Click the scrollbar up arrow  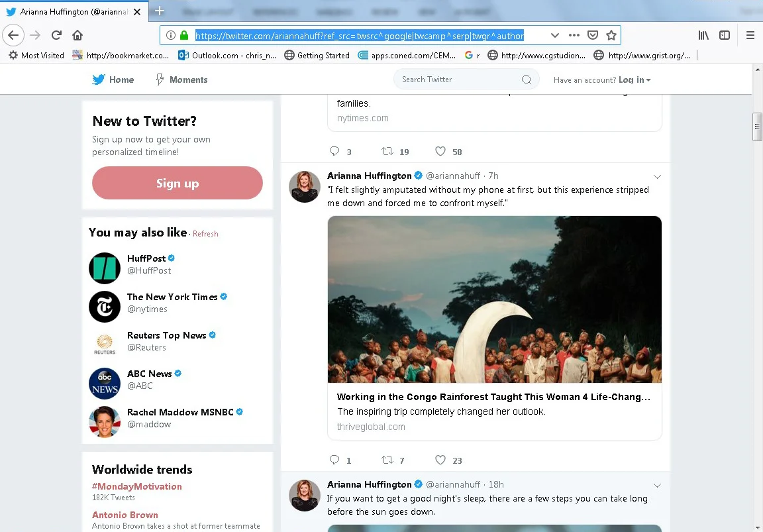[758, 69]
